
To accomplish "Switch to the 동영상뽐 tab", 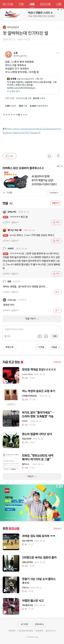I will [x=45, y=4].
